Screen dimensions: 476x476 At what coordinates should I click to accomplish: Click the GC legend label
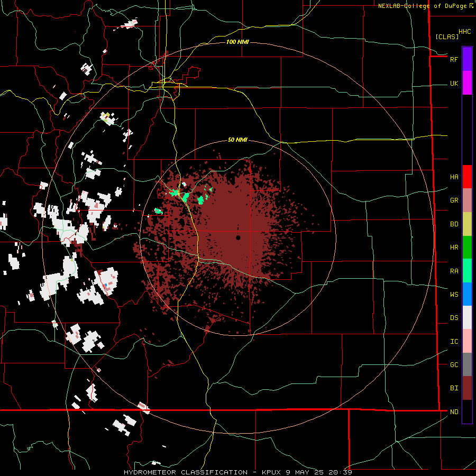pos(454,364)
